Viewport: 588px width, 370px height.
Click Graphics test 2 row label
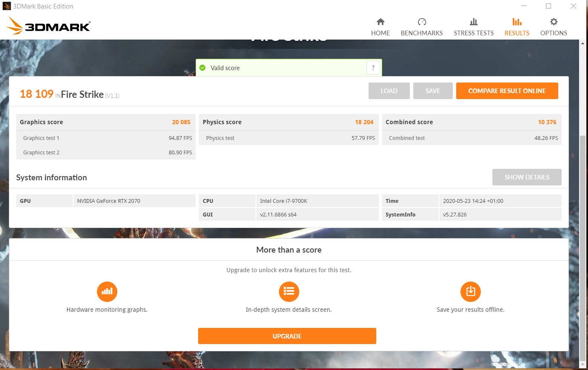coord(41,152)
